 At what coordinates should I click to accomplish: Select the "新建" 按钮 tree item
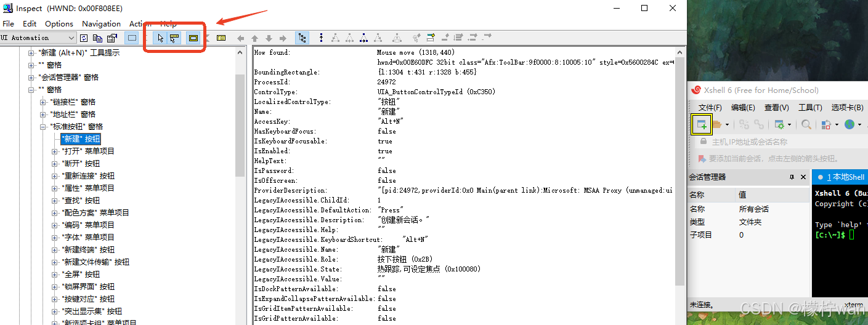tap(81, 139)
